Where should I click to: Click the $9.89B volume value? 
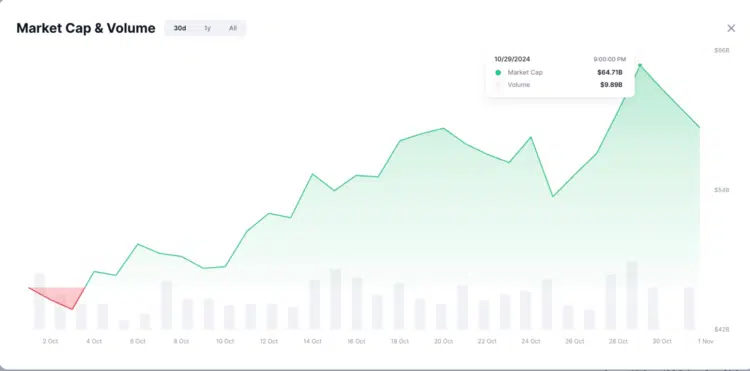click(611, 85)
